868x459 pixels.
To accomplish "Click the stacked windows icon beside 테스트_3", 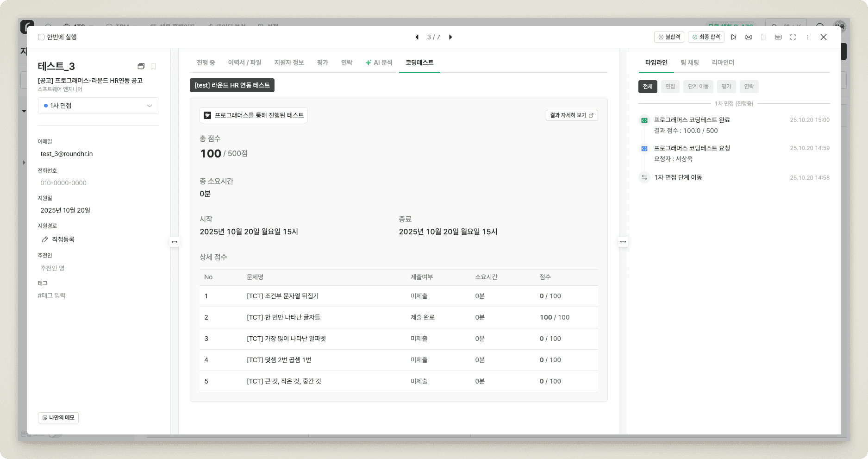I will pos(141,66).
